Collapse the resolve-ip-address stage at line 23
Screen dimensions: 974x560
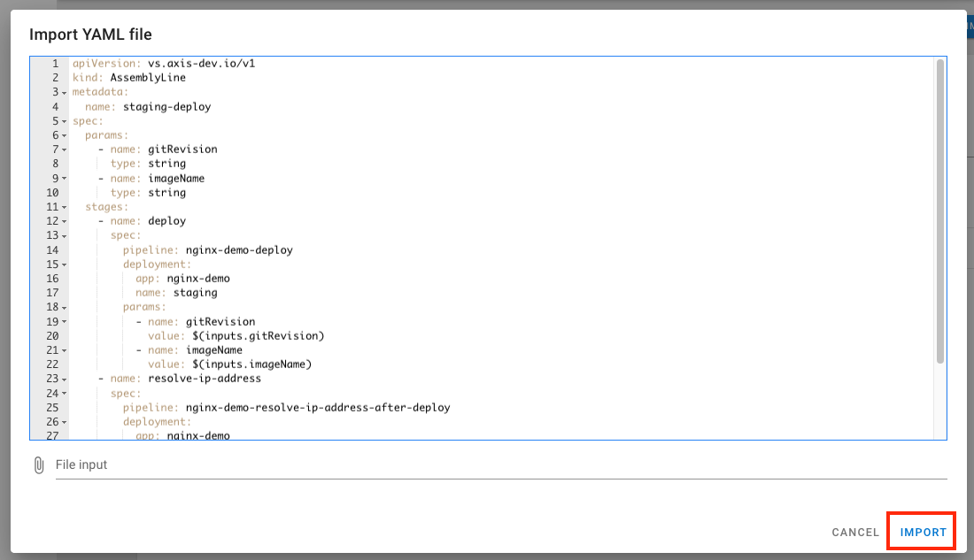[65, 380]
